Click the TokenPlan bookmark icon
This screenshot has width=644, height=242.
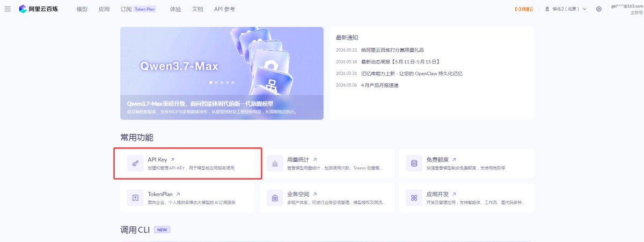[x=135, y=198]
